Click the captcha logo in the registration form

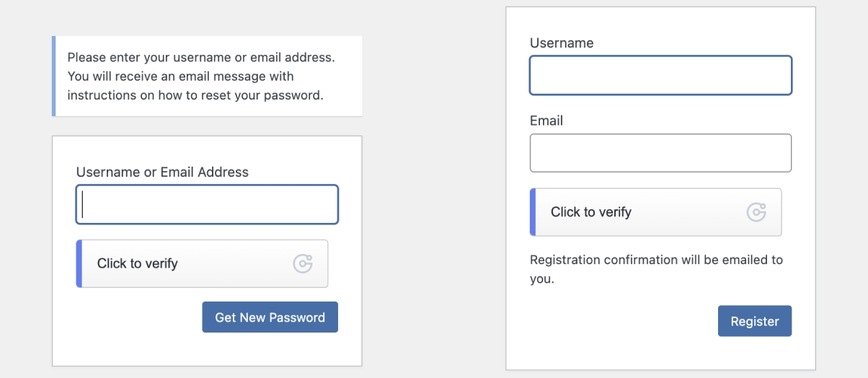tap(756, 212)
